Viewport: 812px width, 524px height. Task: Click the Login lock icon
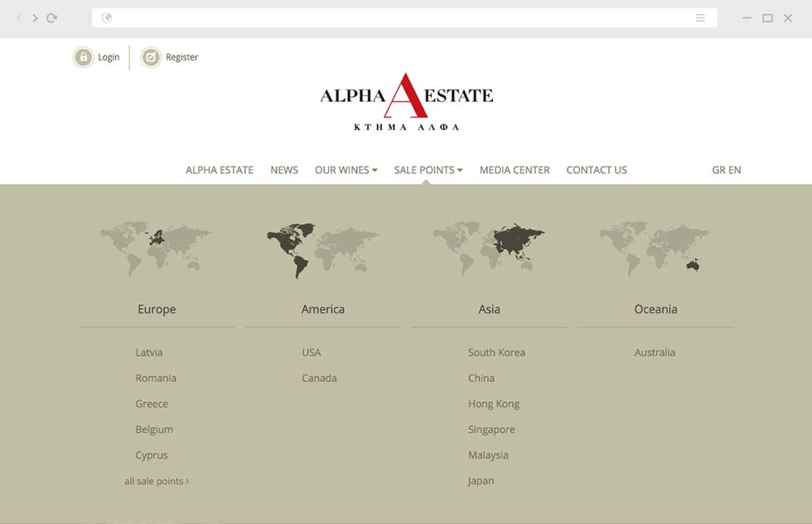(84, 57)
